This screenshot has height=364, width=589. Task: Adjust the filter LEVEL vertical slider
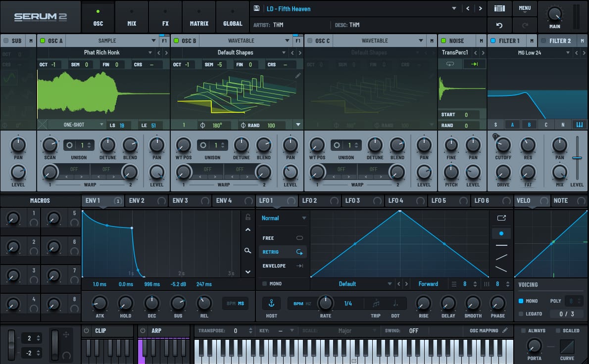click(x=577, y=158)
